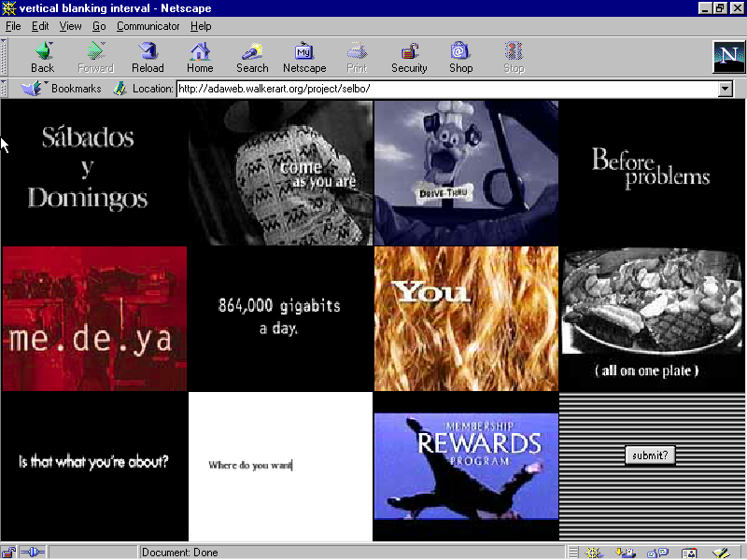This screenshot has height=560, width=747.
Task: Collapse the navigation toolbar grip
Action: point(4,57)
